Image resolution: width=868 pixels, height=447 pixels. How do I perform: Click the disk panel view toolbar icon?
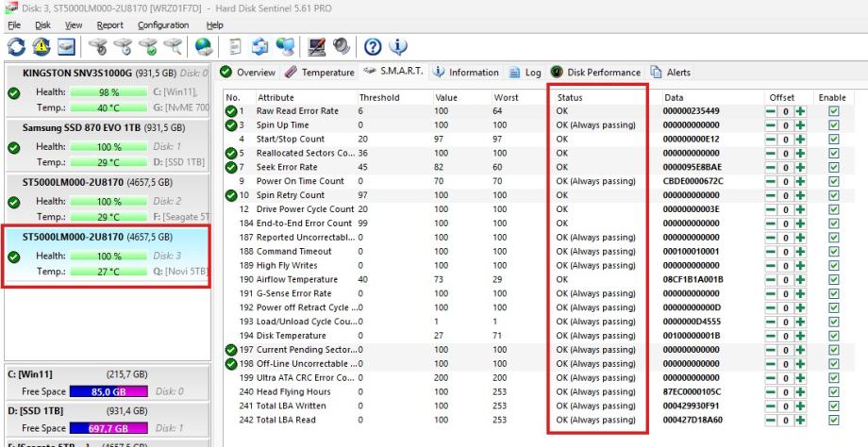pyautogui.click(x=66, y=46)
